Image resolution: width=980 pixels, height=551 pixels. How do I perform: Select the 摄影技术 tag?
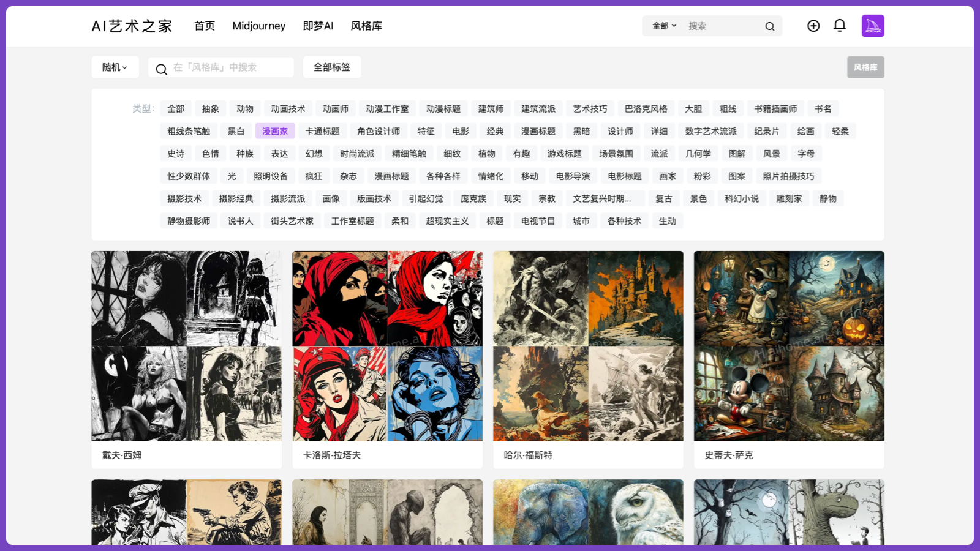(184, 198)
